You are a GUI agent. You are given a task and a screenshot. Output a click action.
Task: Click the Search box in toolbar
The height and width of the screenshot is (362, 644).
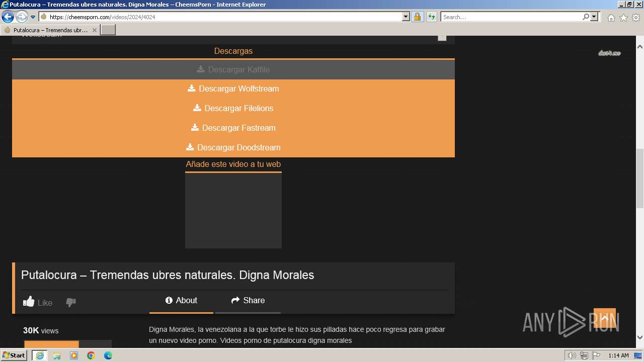coord(511,17)
